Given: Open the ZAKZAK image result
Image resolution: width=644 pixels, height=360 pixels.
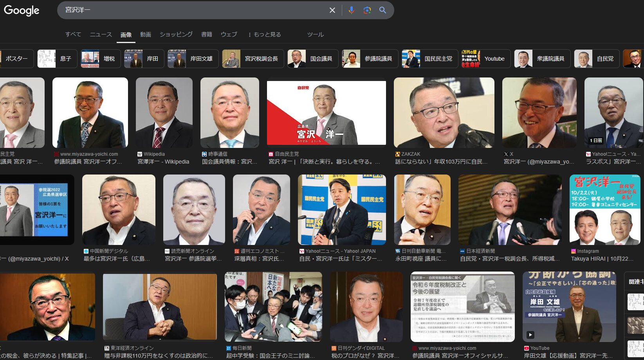Looking at the screenshot, I should pos(444,113).
